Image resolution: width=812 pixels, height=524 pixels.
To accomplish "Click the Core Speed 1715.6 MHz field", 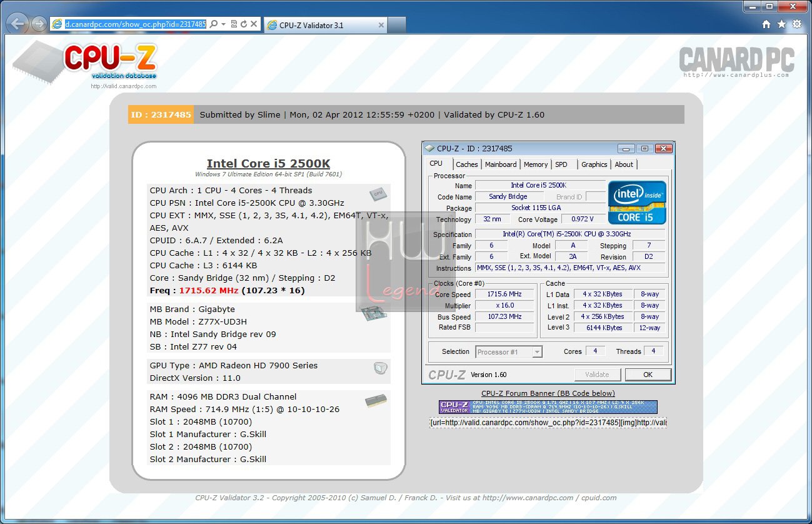I will (504, 294).
